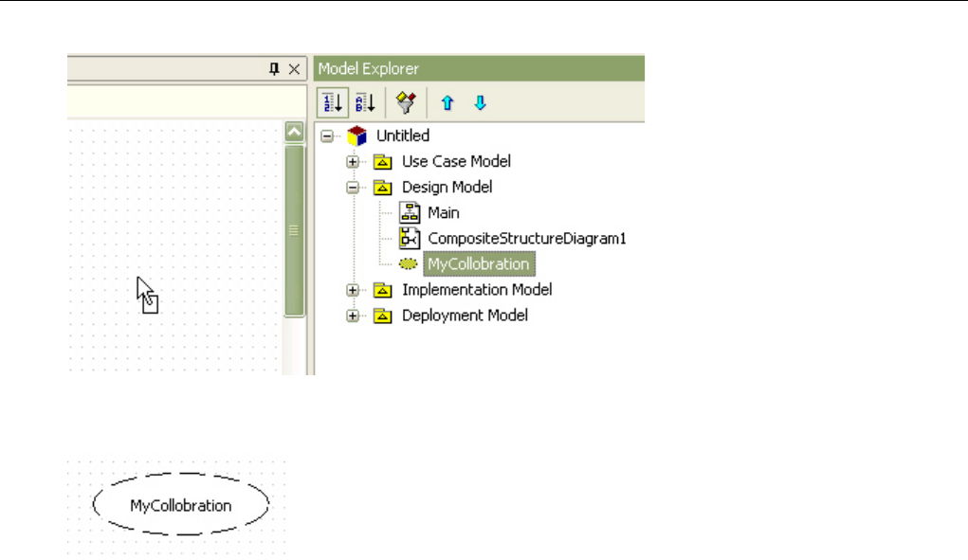Click the Main class diagram icon
Screen dimensions: 968x560
coord(410,213)
